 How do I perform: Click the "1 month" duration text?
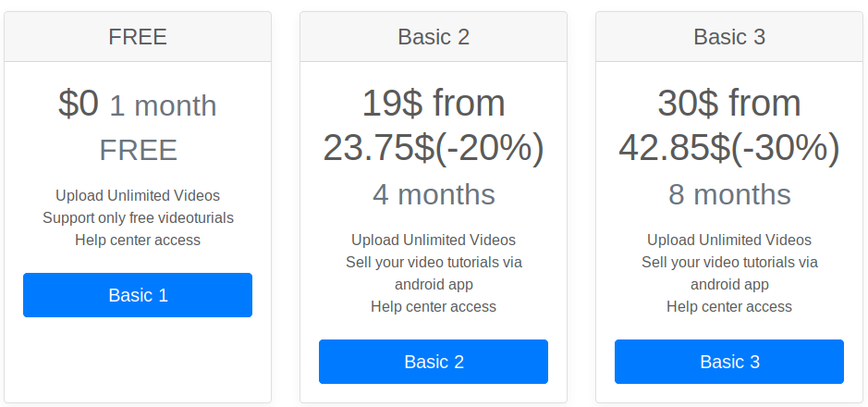pos(163,105)
